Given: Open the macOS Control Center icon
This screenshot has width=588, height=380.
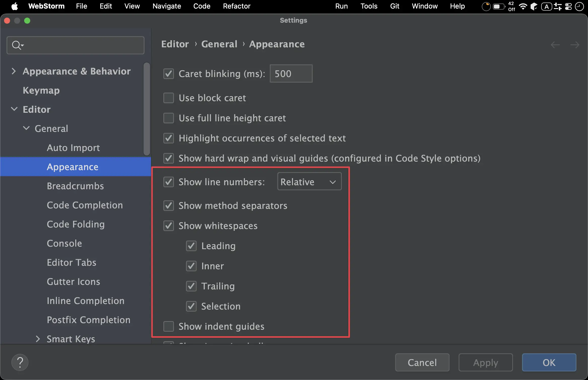Looking at the screenshot, I should 568,6.
